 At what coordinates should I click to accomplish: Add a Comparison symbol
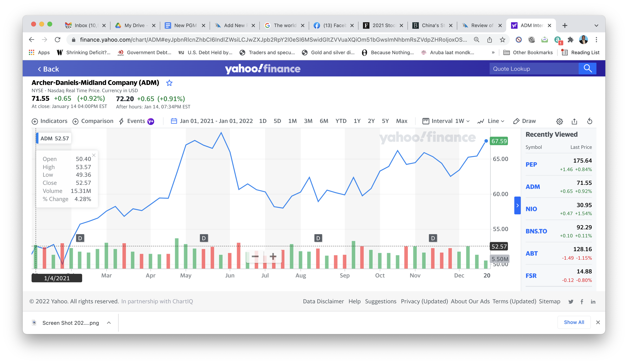point(93,121)
